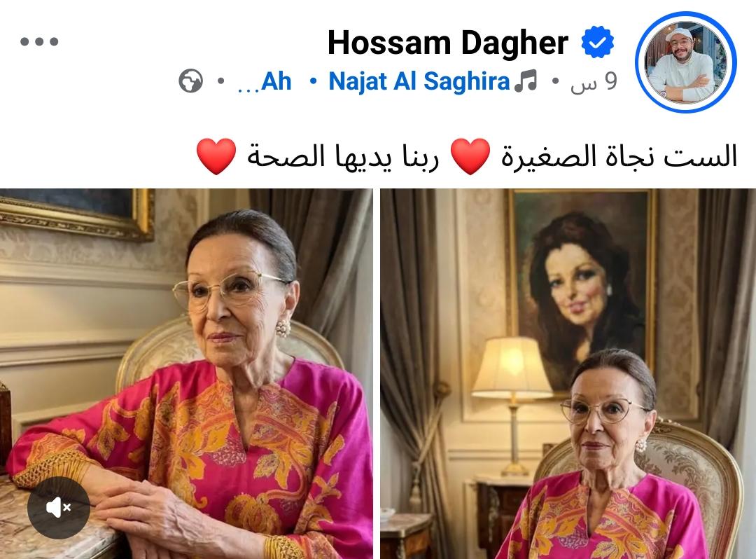Click the caption text "ربنا يديها الصحة"
The width and height of the screenshot is (756, 559).
[343, 157]
